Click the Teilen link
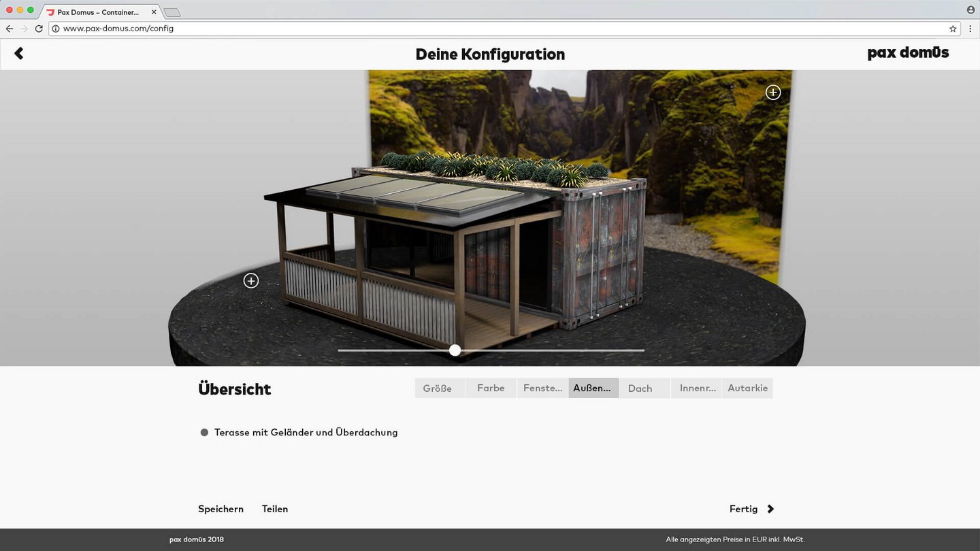Screen dimensions: 980x551 coord(275,509)
